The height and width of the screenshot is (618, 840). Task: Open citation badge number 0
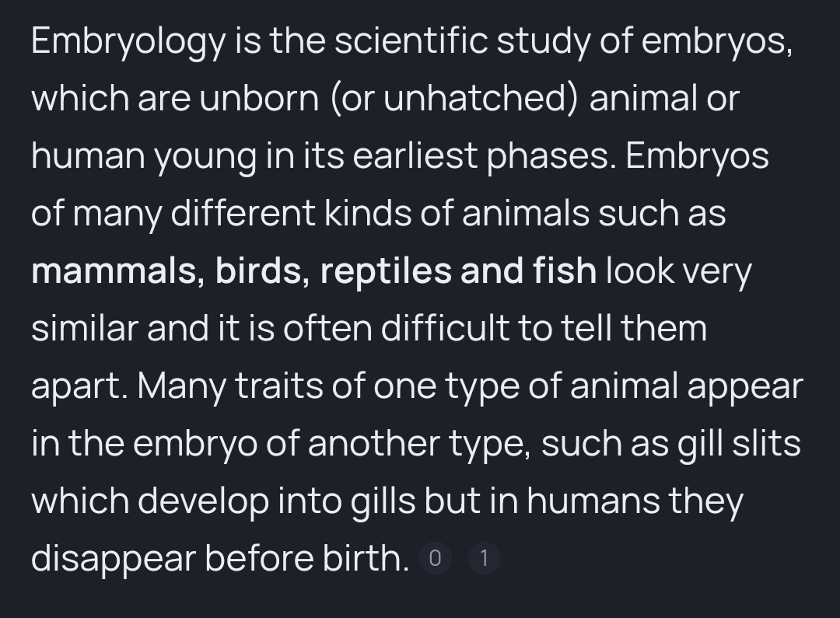[435, 558]
